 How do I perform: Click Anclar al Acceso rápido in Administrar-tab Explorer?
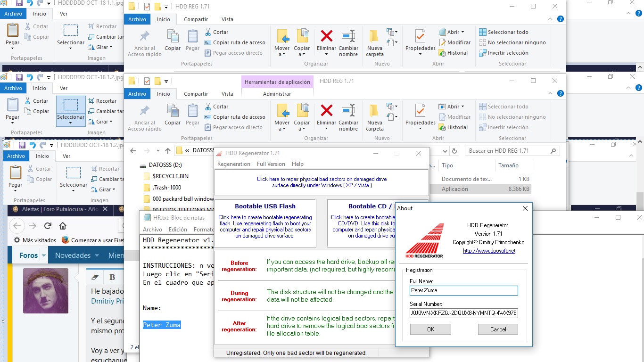click(x=145, y=118)
